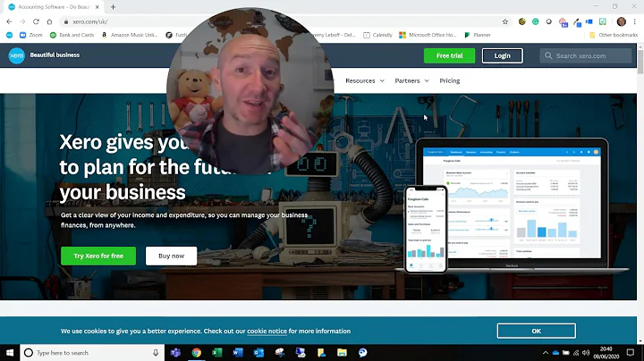Screen dimensions: 644x361
Task: Click Try Xero for free button
Action: coord(98,256)
